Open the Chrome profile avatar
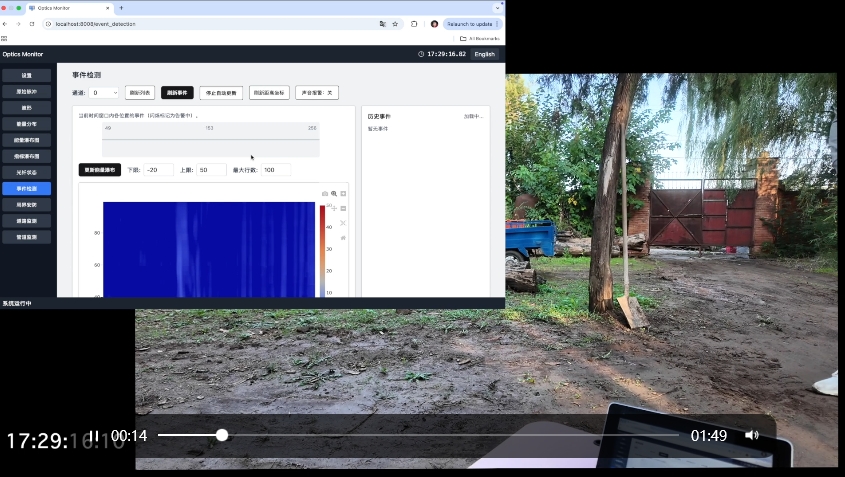Screen dimensions: 845x477 [434, 23]
